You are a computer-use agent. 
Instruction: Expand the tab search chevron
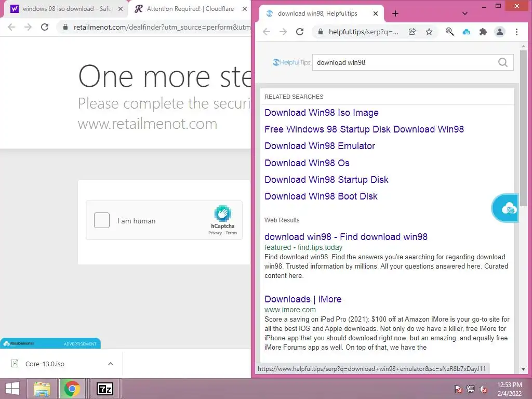click(465, 14)
